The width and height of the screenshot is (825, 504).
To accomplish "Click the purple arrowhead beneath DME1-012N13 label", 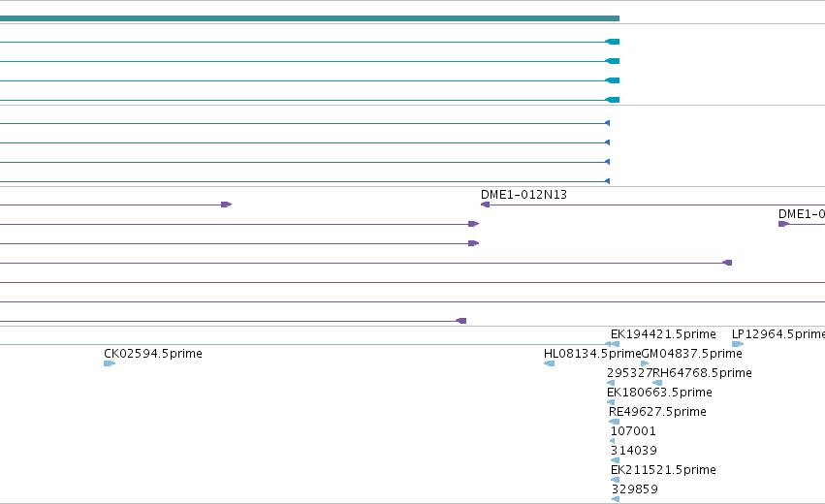I will 485,205.
